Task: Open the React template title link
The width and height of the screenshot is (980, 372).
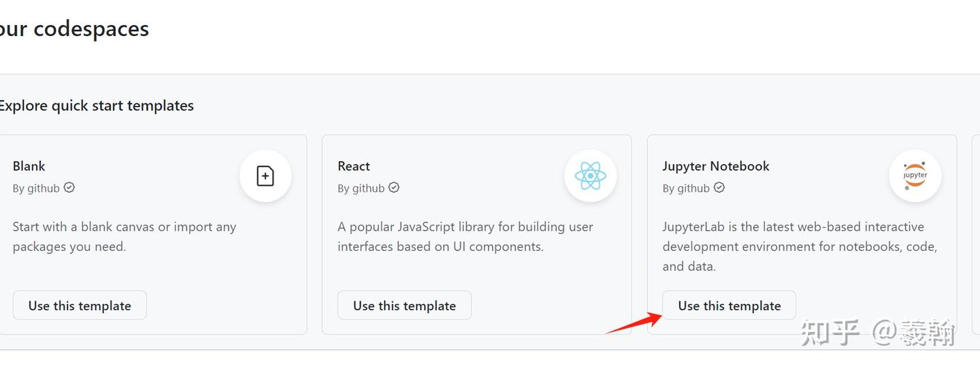Action: (x=354, y=166)
